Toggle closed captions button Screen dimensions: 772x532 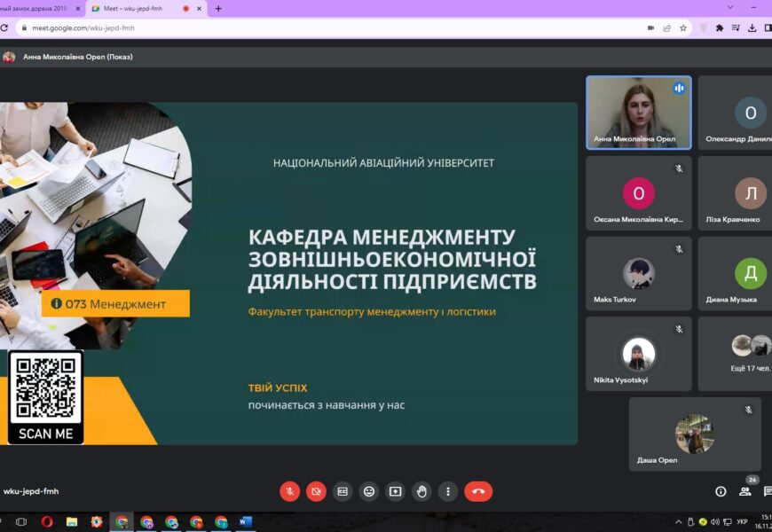coord(343,491)
